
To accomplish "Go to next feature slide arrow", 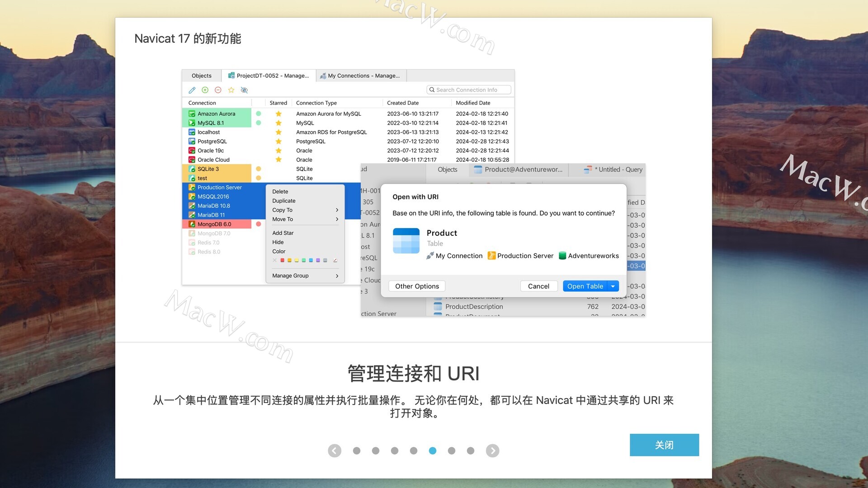I will point(492,450).
